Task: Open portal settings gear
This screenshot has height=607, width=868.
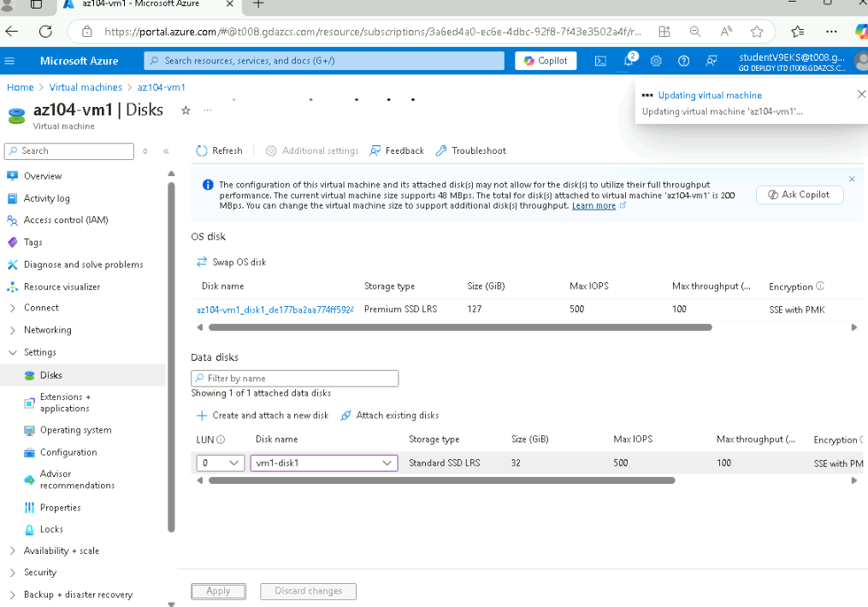Action: [x=656, y=61]
